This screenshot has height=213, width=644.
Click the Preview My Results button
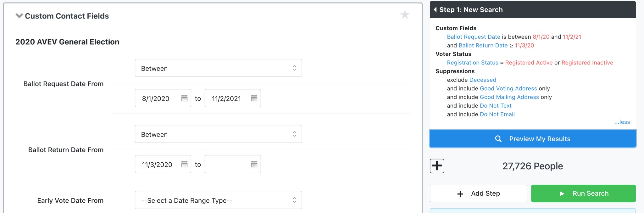[x=533, y=139]
